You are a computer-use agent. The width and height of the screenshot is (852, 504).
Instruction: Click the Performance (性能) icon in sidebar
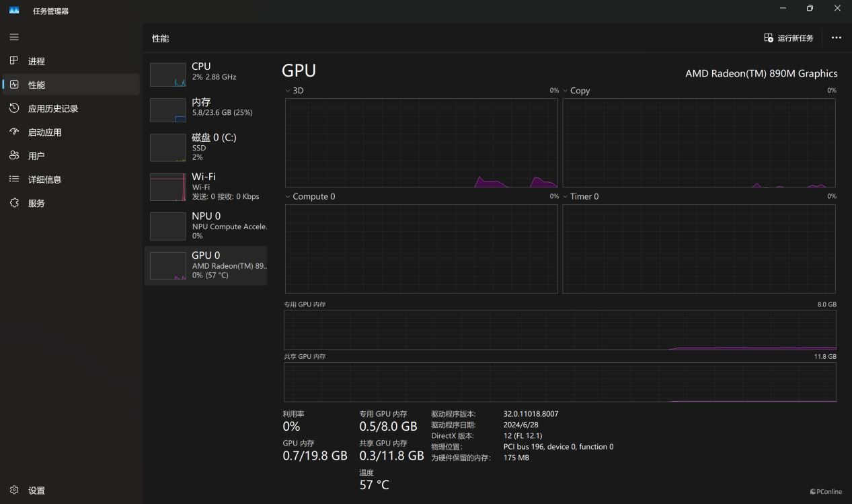coord(14,85)
